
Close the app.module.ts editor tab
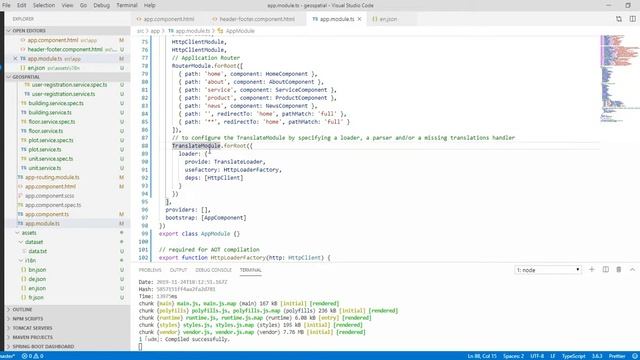[x=360, y=19]
